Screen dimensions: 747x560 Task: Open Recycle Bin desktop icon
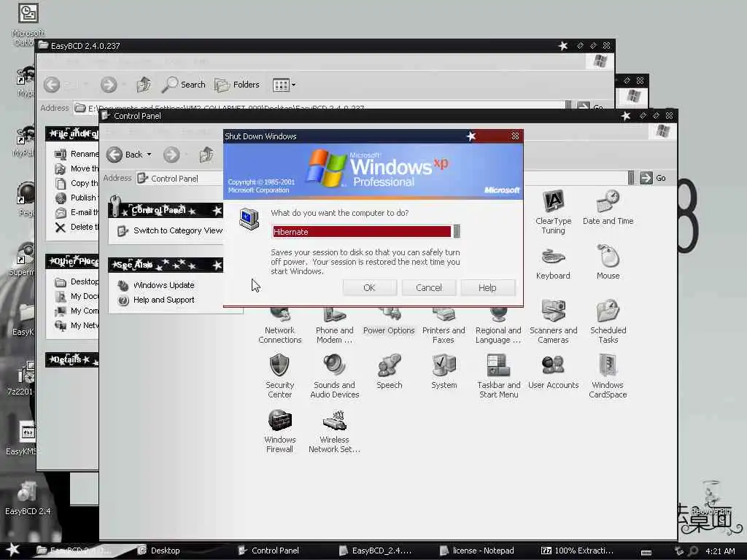pyautogui.click(x=711, y=498)
